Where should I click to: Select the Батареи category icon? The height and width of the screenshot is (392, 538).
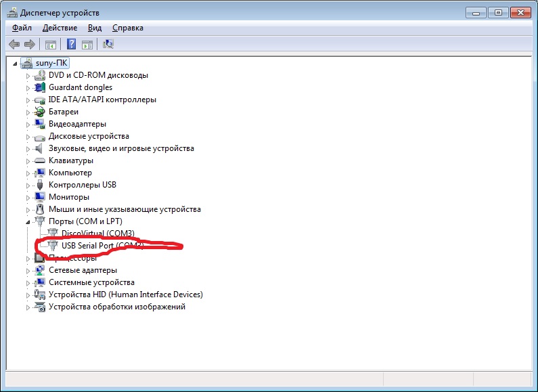pyautogui.click(x=40, y=112)
